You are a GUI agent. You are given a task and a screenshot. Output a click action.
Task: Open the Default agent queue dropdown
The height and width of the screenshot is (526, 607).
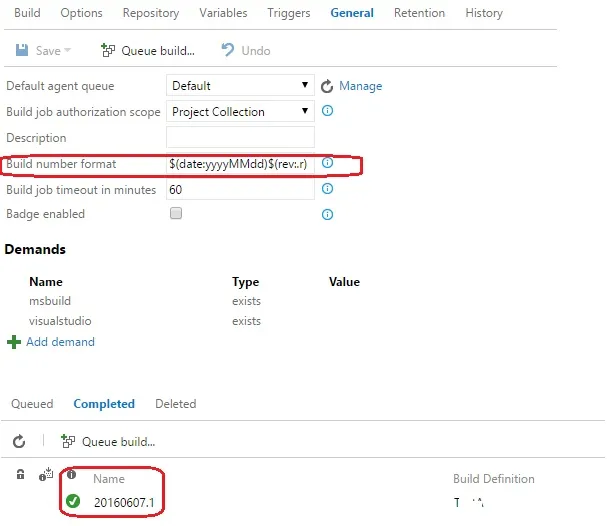click(240, 86)
